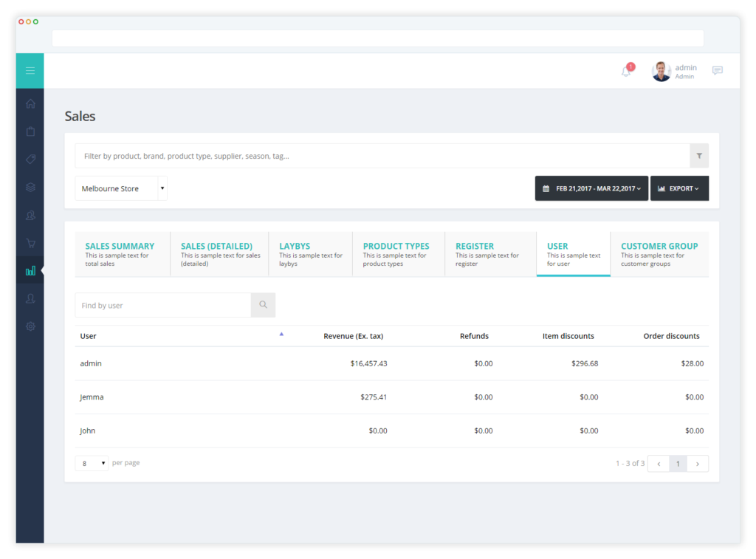Viewport: 756px width, 559px height.
Task: Click the reports bar chart sidebar icon
Action: [x=30, y=270]
